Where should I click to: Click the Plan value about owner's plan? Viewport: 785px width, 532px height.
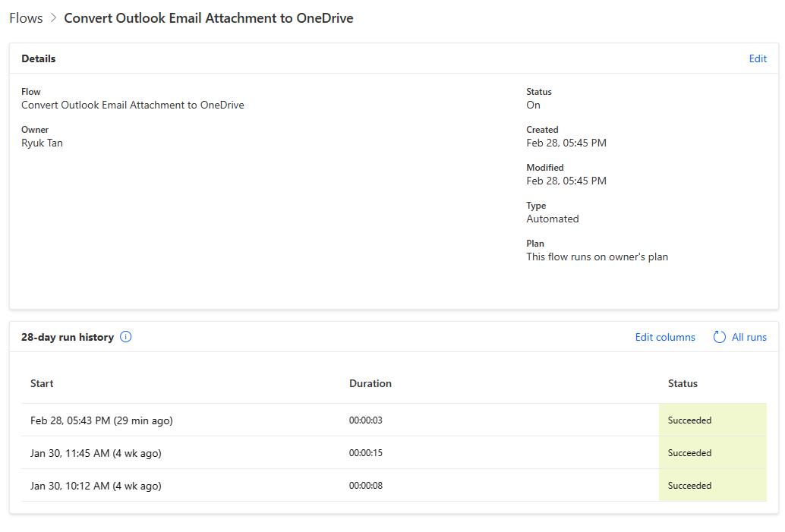(x=597, y=257)
